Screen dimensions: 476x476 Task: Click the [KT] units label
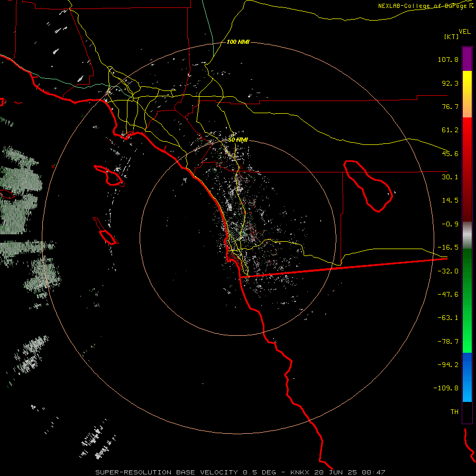452,36
